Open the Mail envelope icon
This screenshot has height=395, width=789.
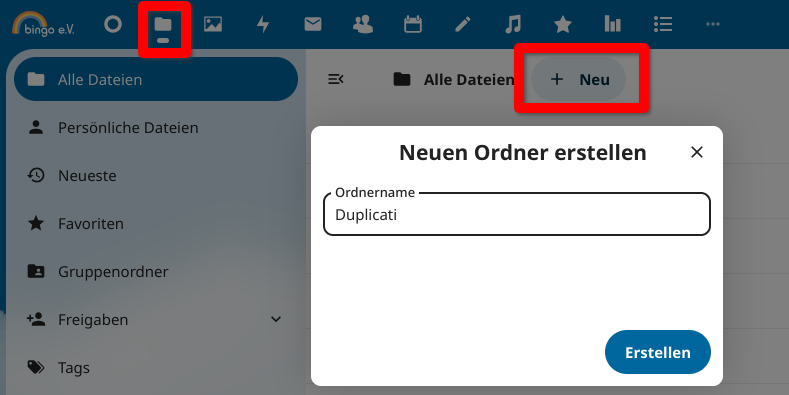pos(313,24)
